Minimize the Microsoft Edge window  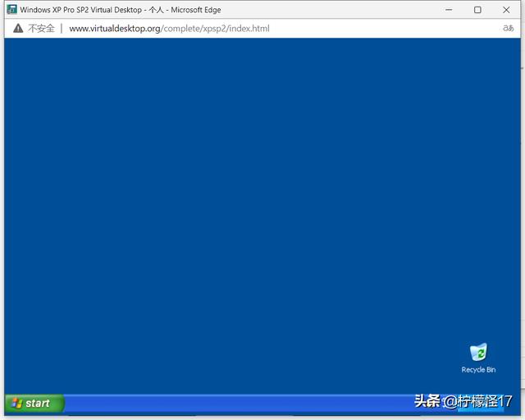pos(449,10)
